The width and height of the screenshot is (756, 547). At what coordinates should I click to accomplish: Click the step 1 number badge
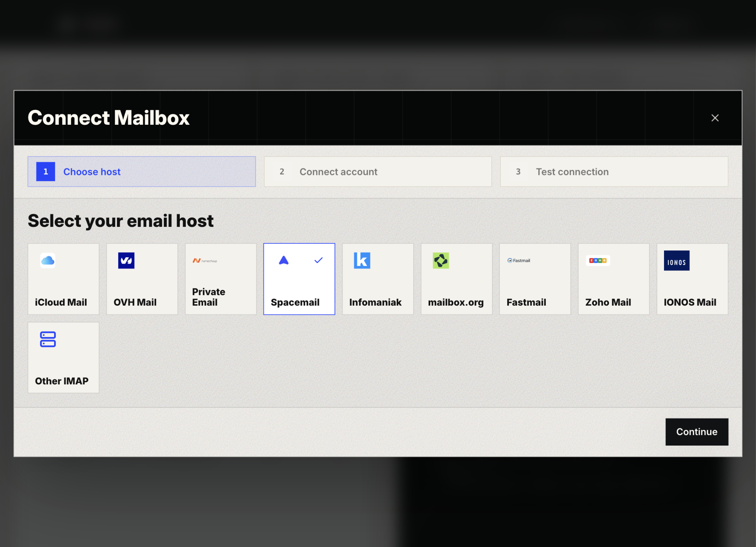[x=46, y=171]
